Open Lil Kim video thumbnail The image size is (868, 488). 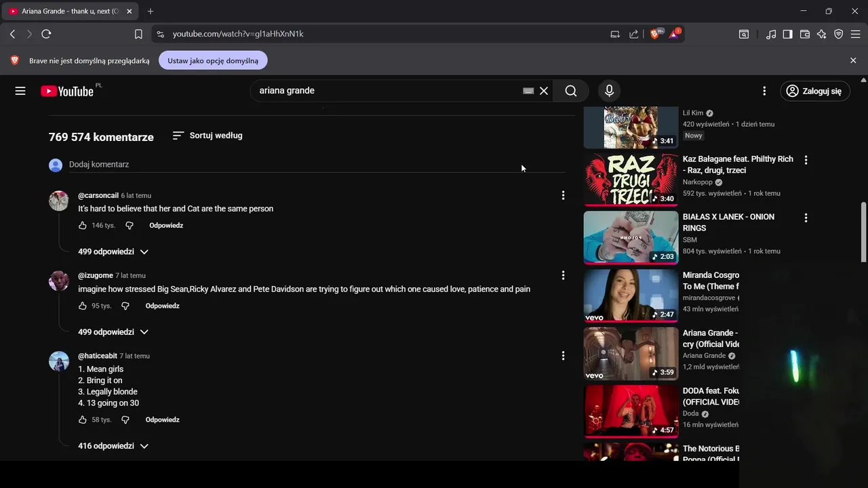[x=631, y=127]
